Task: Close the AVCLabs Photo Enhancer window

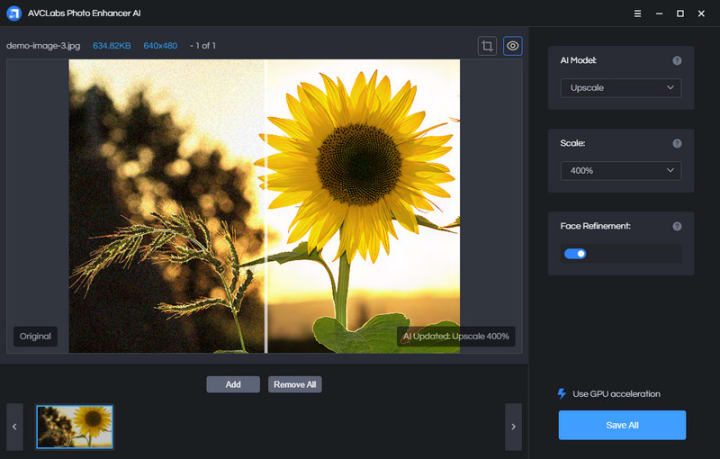Action: (x=701, y=14)
